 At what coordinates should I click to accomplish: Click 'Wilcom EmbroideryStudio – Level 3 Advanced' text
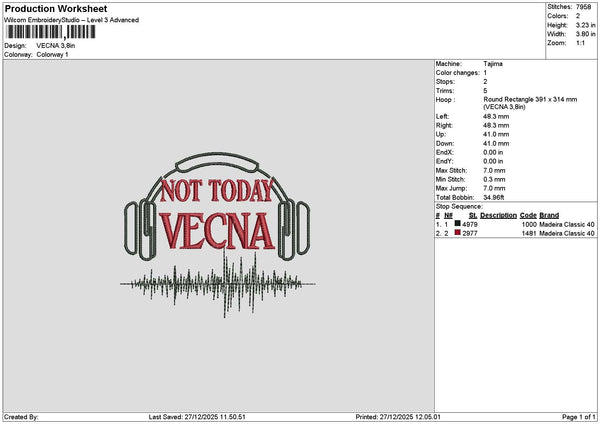[71, 20]
